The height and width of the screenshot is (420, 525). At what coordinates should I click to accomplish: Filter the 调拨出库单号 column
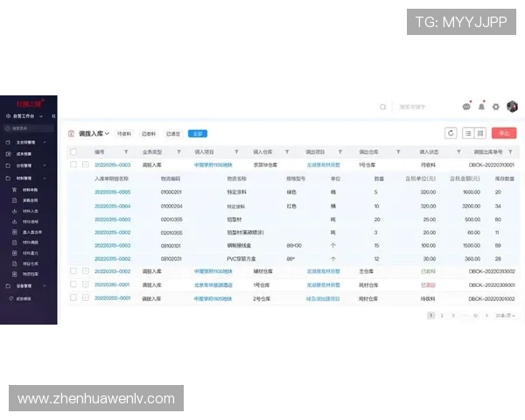click(x=510, y=151)
